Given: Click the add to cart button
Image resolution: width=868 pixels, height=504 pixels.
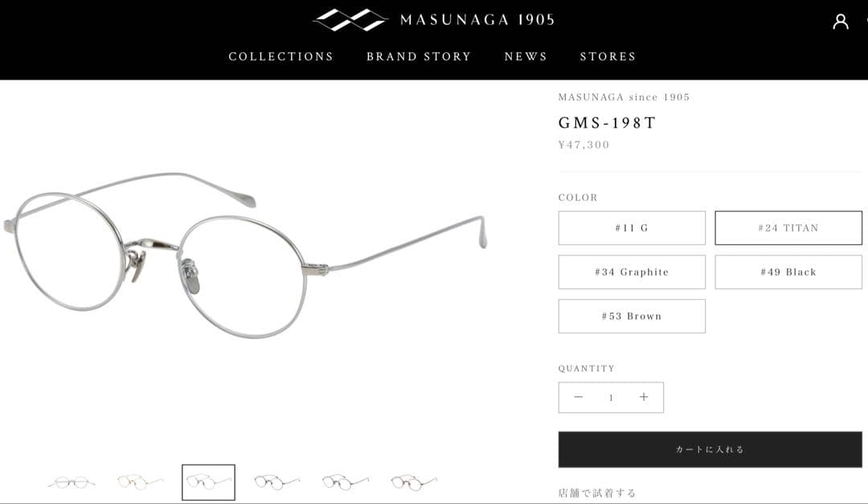Looking at the screenshot, I should 710,449.
